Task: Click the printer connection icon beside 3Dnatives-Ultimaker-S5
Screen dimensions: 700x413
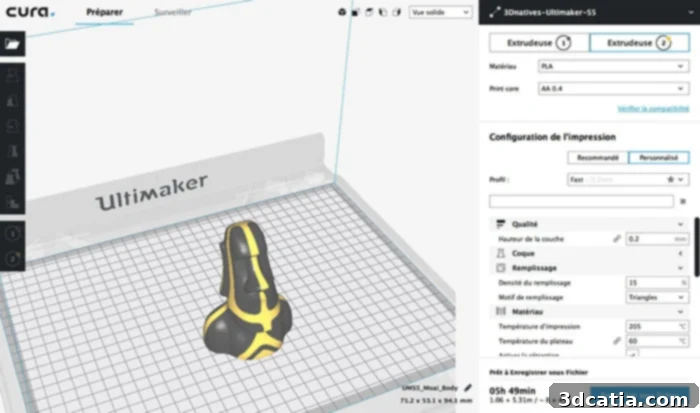Action: click(494, 13)
